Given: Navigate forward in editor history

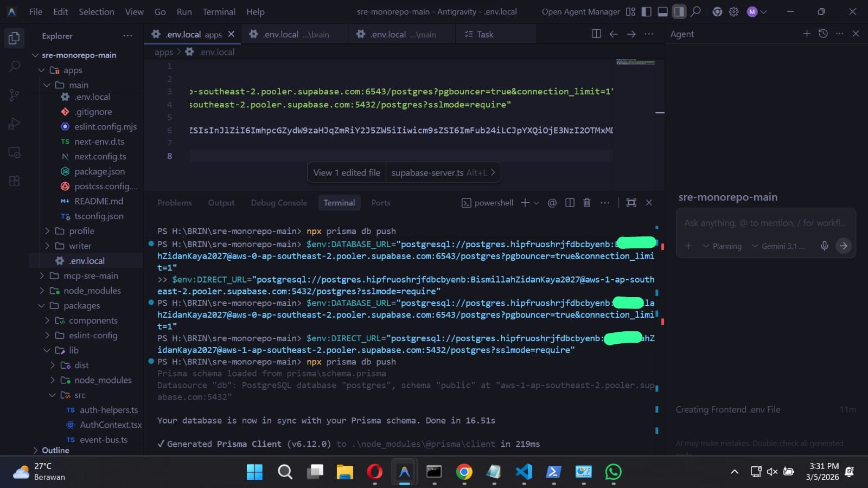Looking at the screenshot, I should [x=631, y=34].
